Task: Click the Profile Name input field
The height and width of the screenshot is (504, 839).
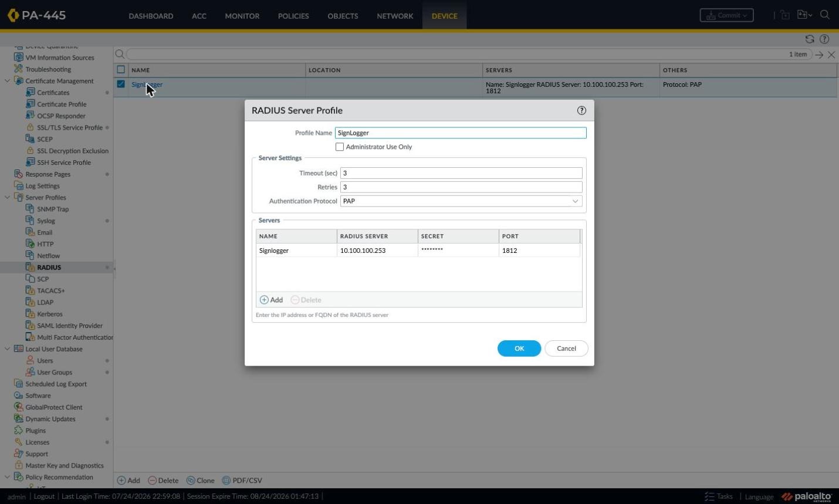Action: pyautogui.click(x=461, y=133)
